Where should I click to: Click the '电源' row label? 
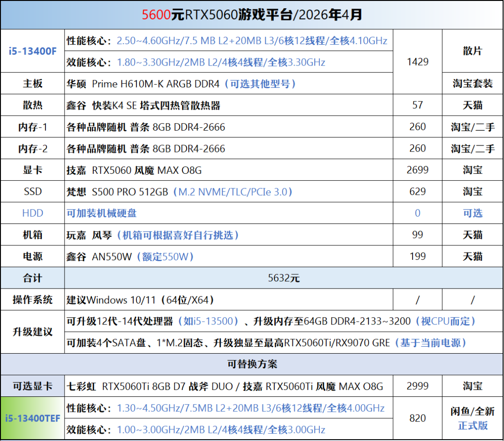coord(32,256)
